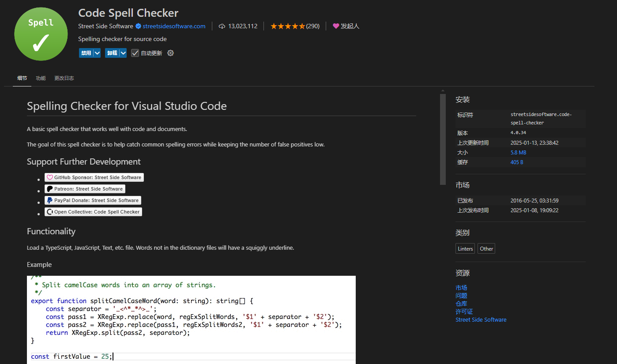Screen dimensions: 617x364
Task: Click the published date 2016-05-25, 03:31:59
Action: tap(534, 200)
